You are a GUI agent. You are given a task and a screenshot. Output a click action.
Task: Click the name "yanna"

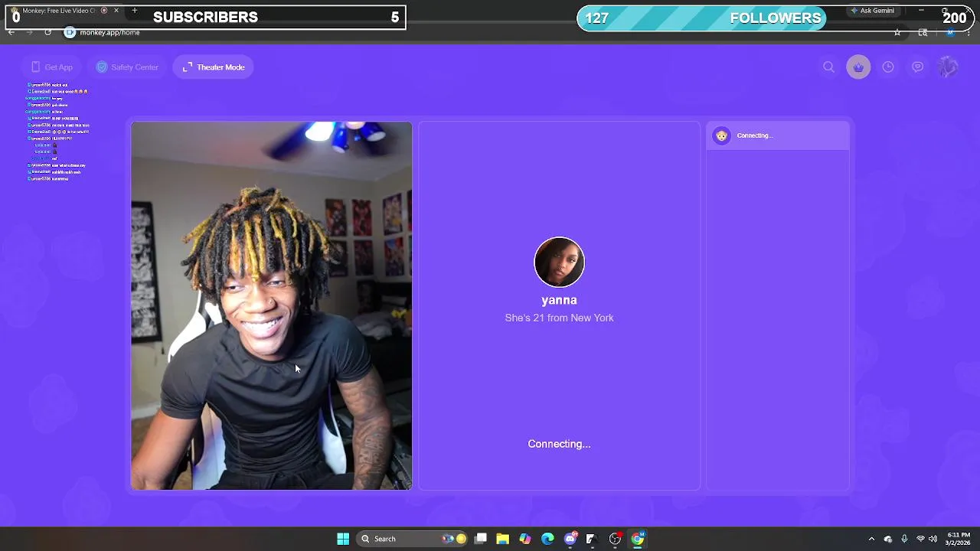tap(559, 301)
